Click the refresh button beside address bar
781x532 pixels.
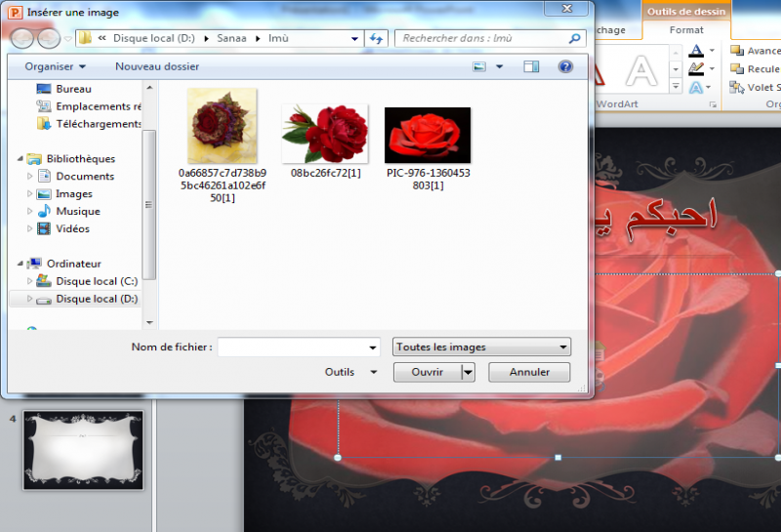(x=377, y=38)
